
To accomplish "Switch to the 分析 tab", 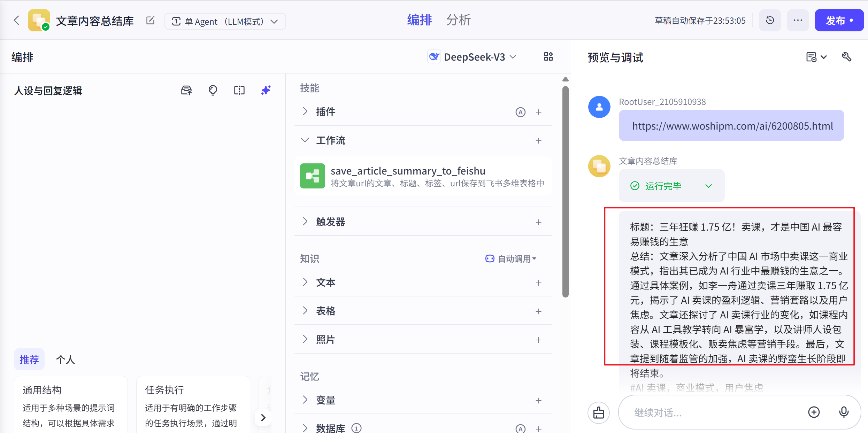I will pyautogui.click(x=458, y=20).
